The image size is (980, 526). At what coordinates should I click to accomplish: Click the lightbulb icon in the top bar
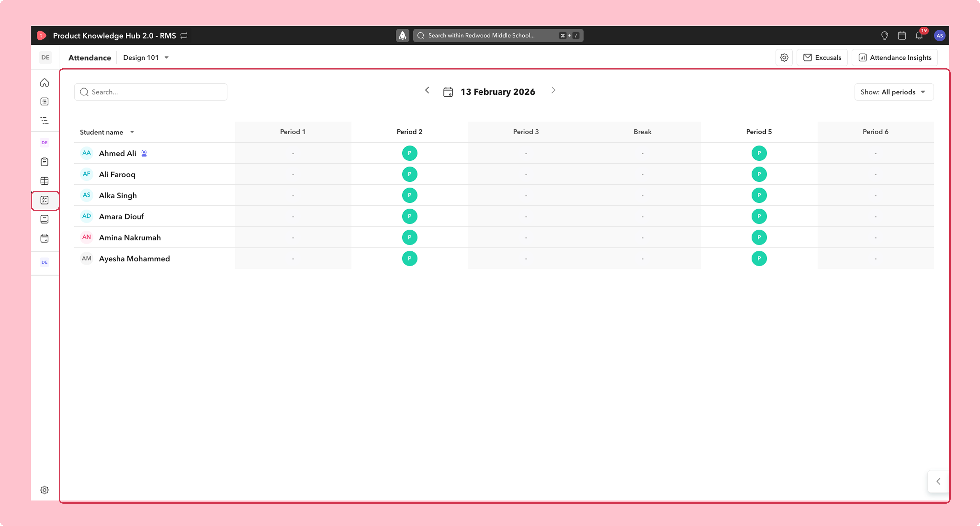coord(884,35)
